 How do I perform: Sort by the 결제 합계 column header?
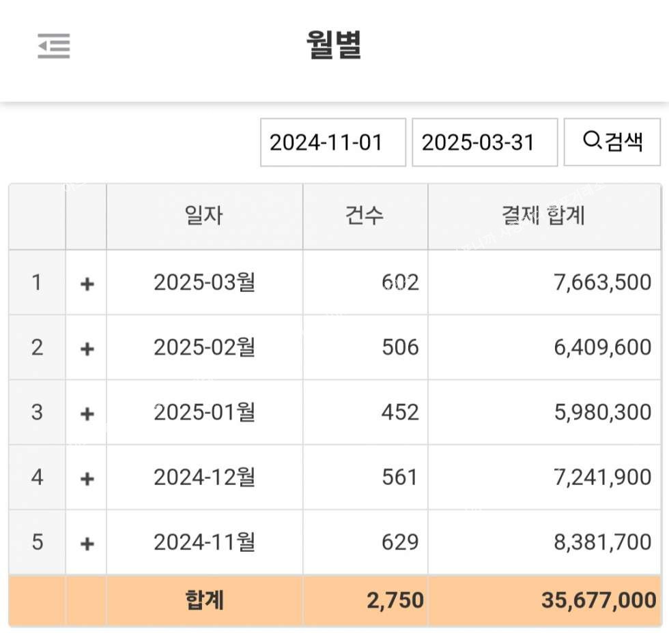click(x=543, y=216)
